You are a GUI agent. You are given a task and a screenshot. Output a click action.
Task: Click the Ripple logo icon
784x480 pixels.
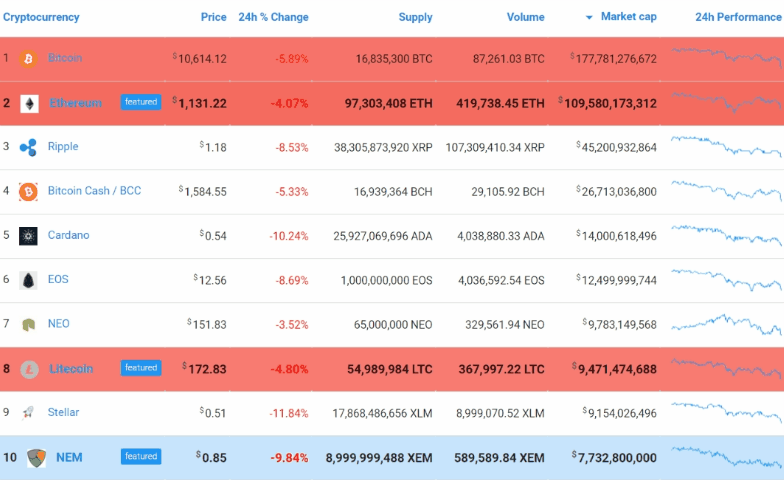[28, 147]
